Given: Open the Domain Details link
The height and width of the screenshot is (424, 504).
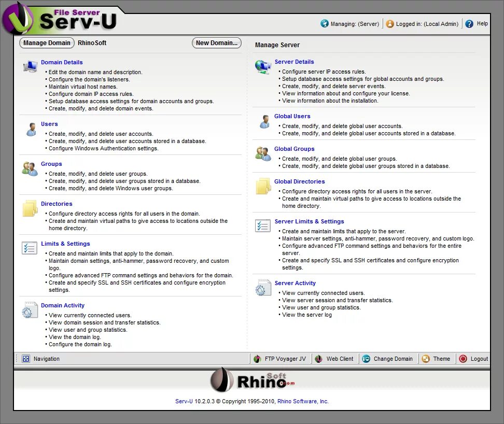Looking at the screenshot, I should (62, 62).
